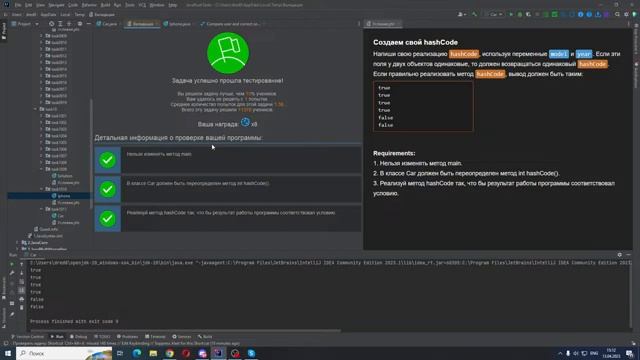Toggle soft-wrap in Run console toolbar
This screenshot has height=360, width=640.
point(22,282)
